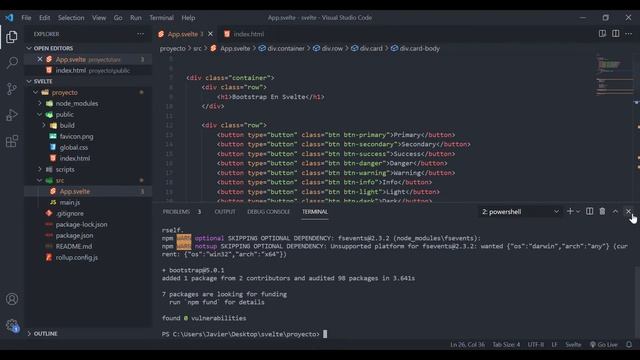The height and width of the screenshot is (360, 640).
Task: Open the View menu
Action: 99,18
